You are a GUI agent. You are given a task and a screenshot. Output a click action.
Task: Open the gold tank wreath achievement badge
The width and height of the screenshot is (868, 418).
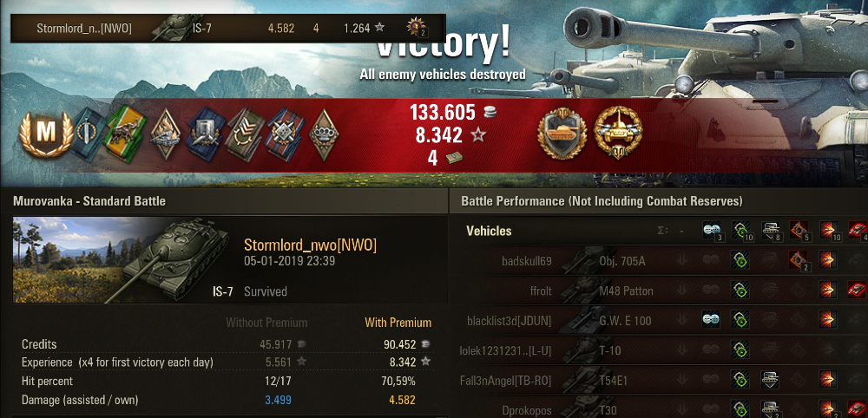[618, 134]
